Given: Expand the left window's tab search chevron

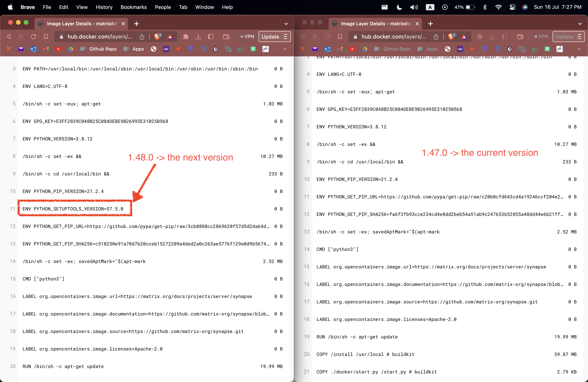Looking at the screenshot, I should pos(286,24).
